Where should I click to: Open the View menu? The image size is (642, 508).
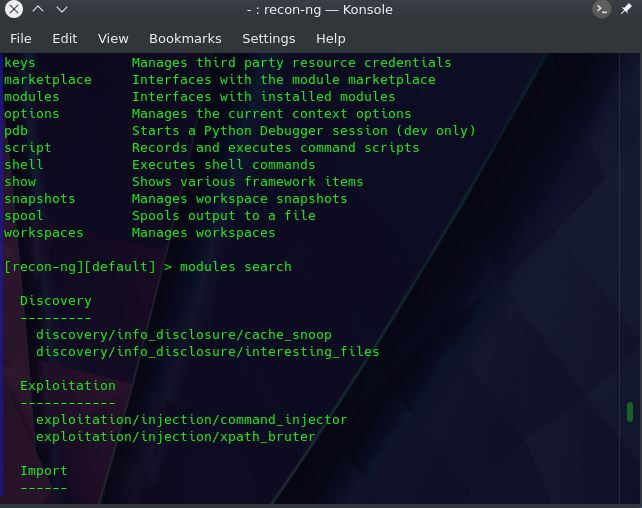point(113,38)
